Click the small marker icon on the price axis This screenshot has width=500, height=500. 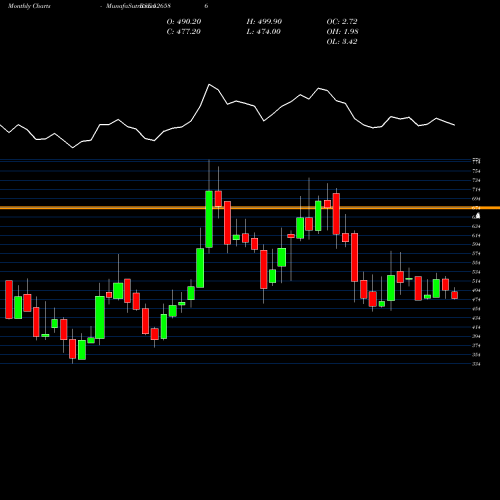(x=478, y=216)
